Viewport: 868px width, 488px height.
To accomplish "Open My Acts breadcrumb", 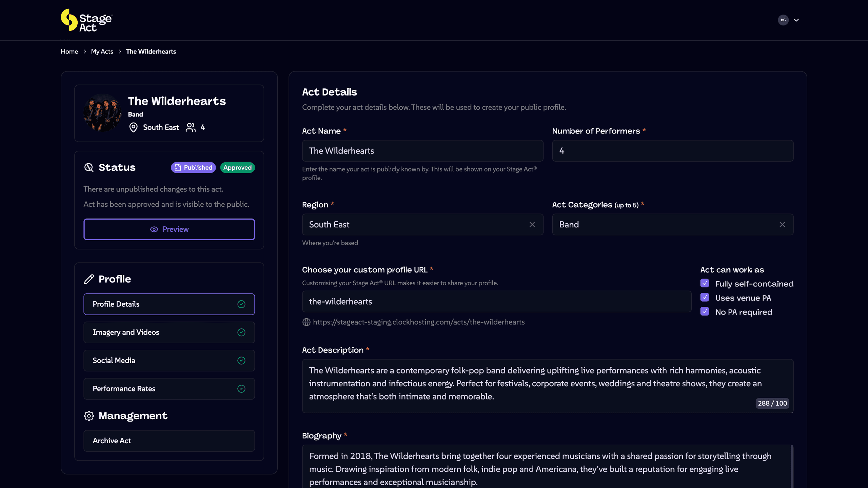I will point(102,52).
